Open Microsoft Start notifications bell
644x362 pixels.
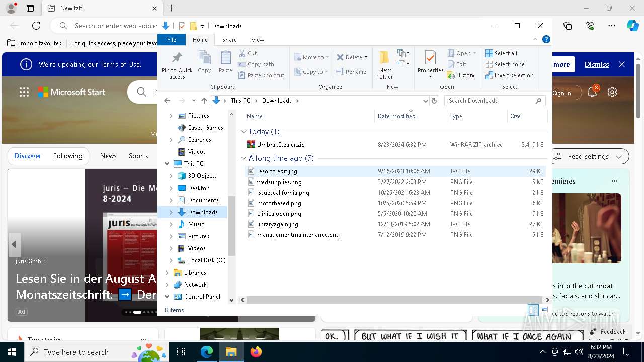coord(593,92)
